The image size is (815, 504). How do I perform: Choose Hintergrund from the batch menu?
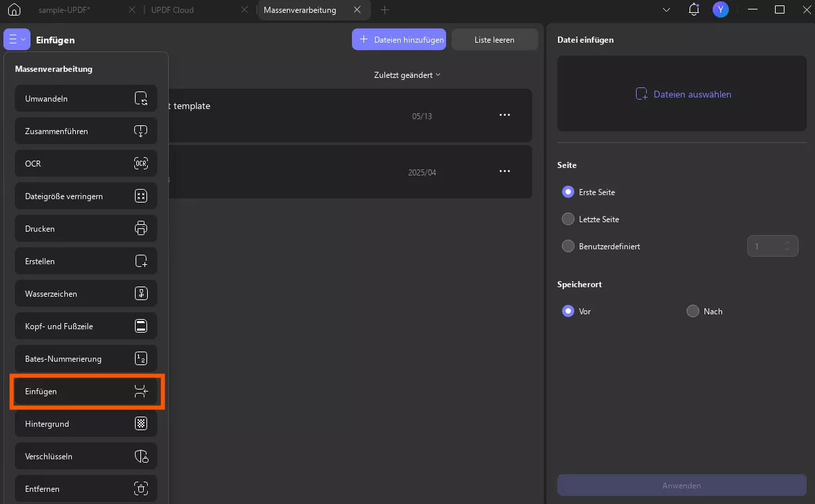[86, 424]
